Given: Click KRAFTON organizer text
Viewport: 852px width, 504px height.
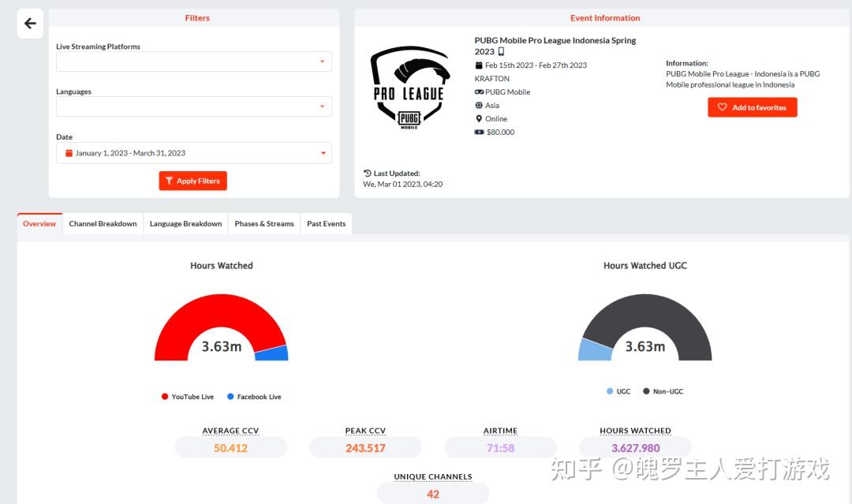Looking at the screenshot, I should 491,79.
